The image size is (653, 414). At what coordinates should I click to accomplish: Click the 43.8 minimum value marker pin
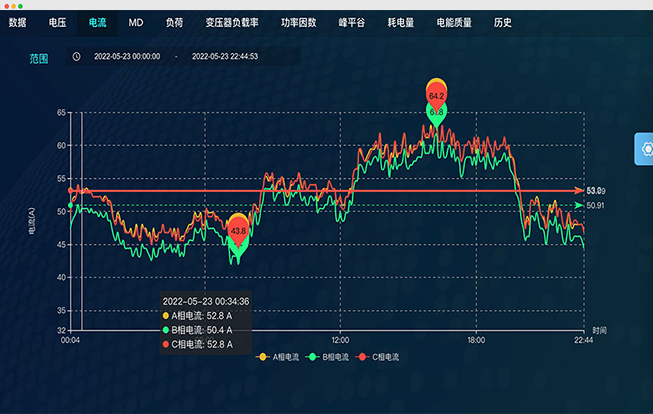point(237,229)
